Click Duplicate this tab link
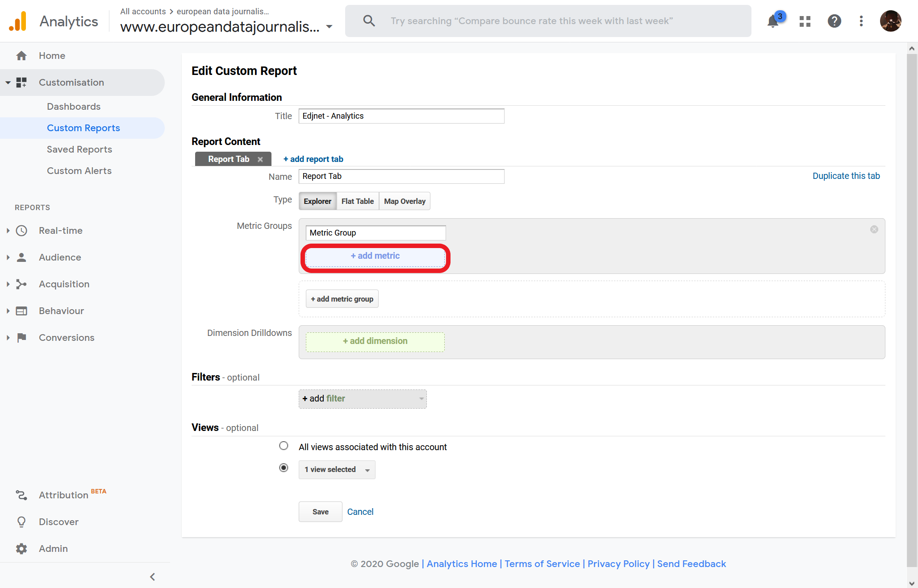Viewport: 918px width, 588px height. click(846, 176)
